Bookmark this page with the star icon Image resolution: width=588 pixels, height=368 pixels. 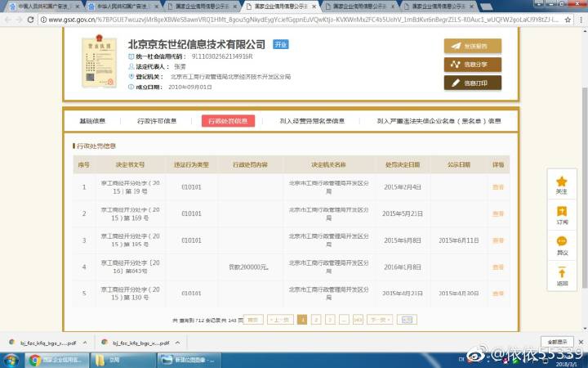[568, 20]
